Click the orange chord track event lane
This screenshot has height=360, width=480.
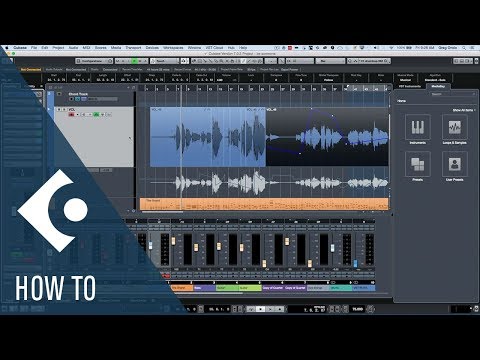tap(264, 204)
